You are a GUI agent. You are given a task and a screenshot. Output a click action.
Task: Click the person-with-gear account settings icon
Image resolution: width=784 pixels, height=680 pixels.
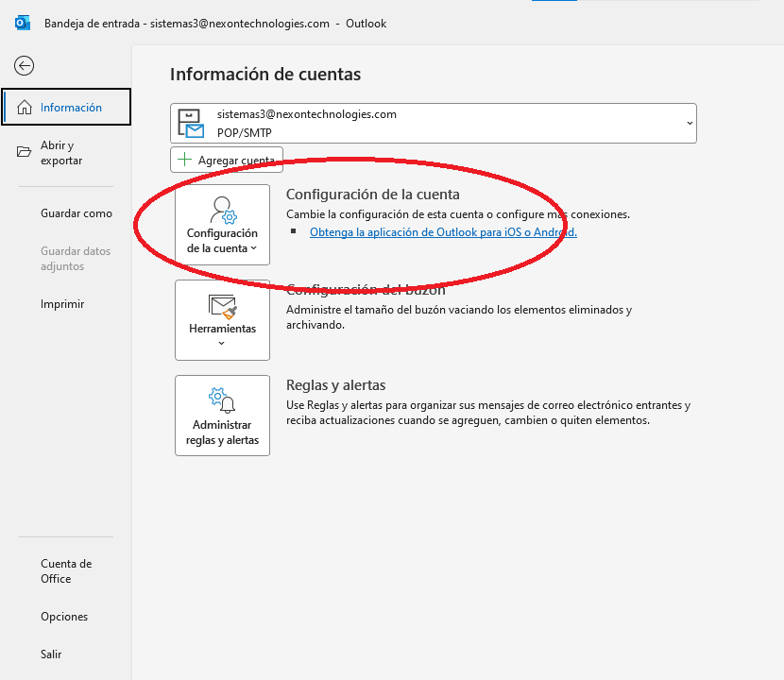223,210
